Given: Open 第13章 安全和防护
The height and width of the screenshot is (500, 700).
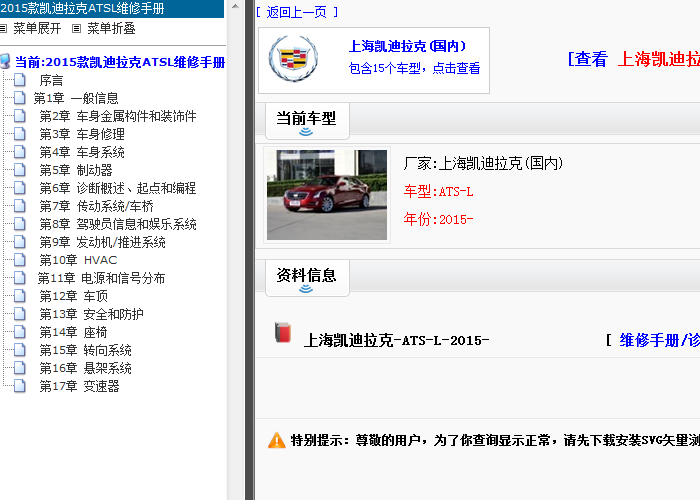Looking at the screenshot, I should 92,314.
